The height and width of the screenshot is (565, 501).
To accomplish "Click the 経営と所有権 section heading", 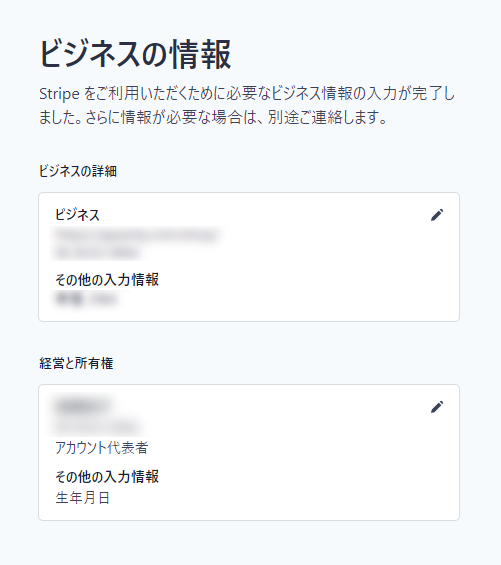I will click(x=76, y=363).
